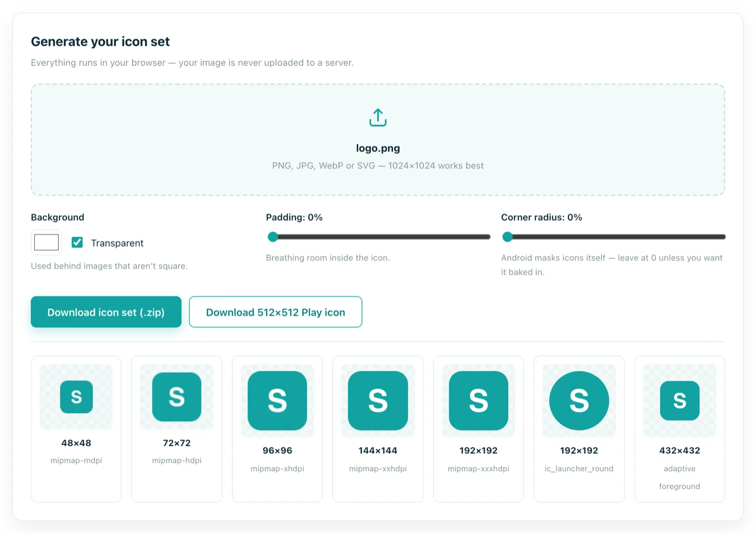Download 512×512 Play icon
This screenshot has height=533, width=756.
pos(276,312)
